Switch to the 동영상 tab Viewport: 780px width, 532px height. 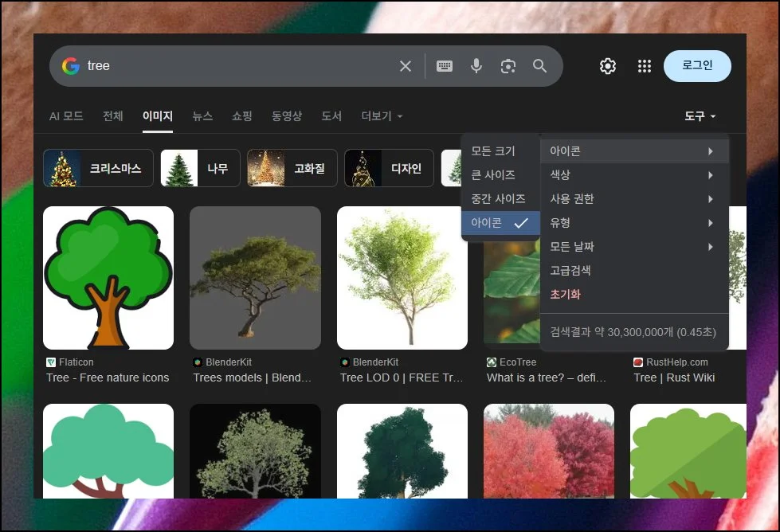[x=287, y=116]
